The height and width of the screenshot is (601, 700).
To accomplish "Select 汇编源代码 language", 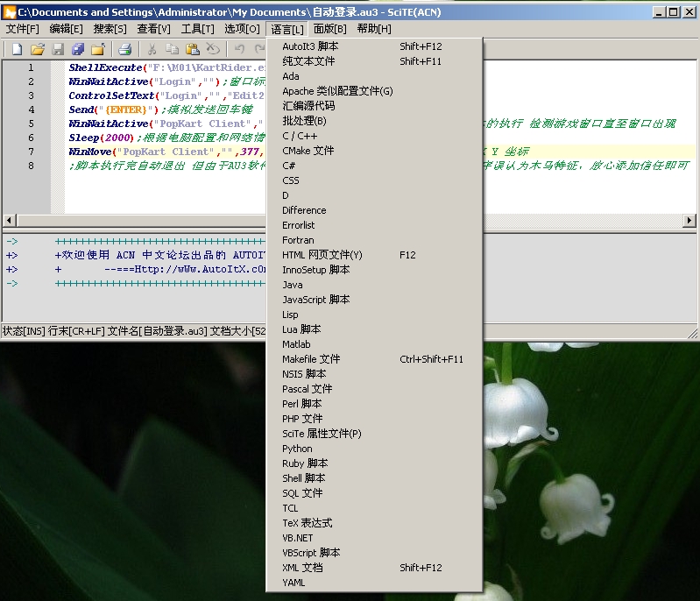I will point(374,106).
